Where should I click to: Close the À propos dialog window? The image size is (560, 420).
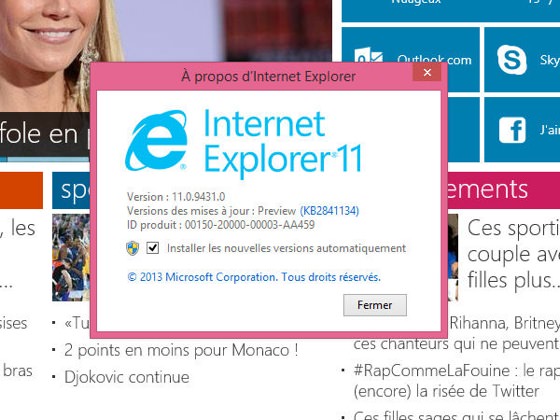click(427, 72)
